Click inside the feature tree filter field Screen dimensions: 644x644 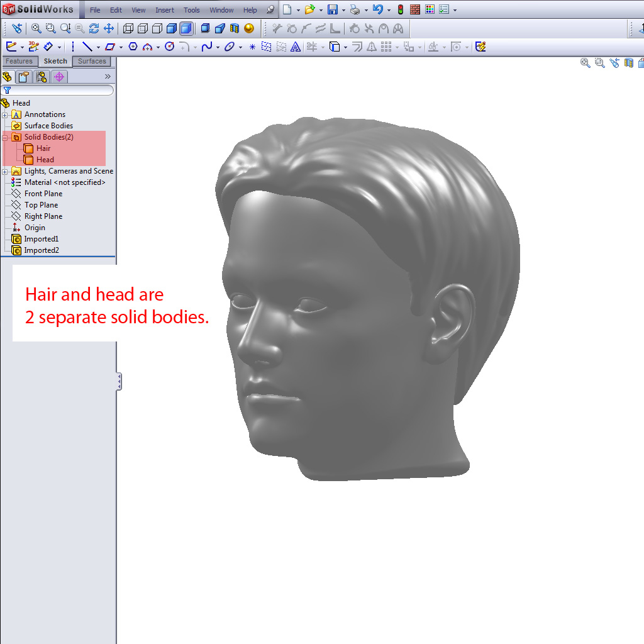point(63,90)
